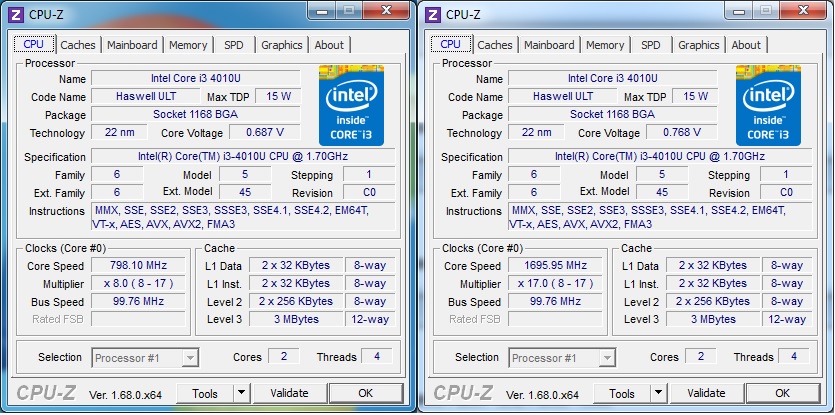Click Intel Core i3 logo in right window
The image size is (835, 415).
pyautogui.click(x=768, y=105)
